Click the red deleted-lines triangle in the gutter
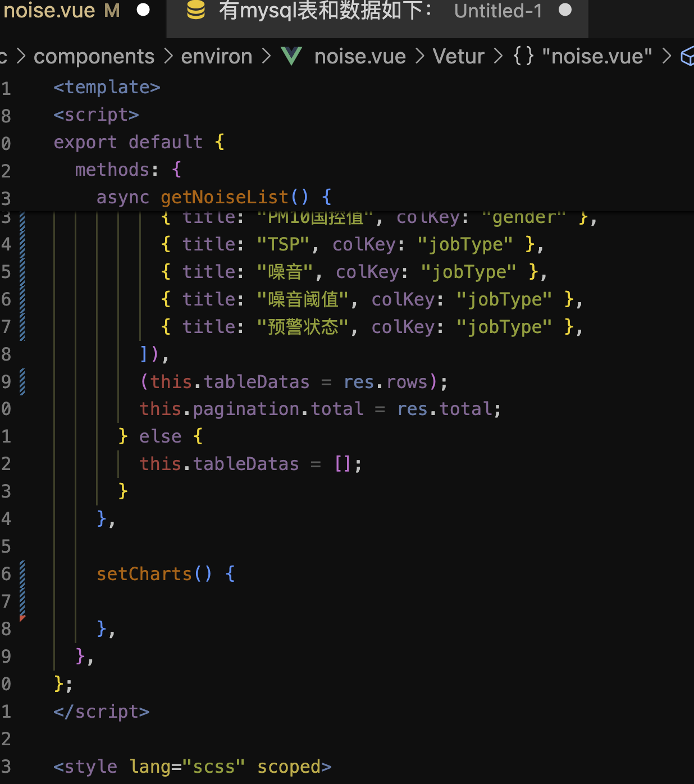Screen dimensions: 694x784 click(x=22, y=618)
